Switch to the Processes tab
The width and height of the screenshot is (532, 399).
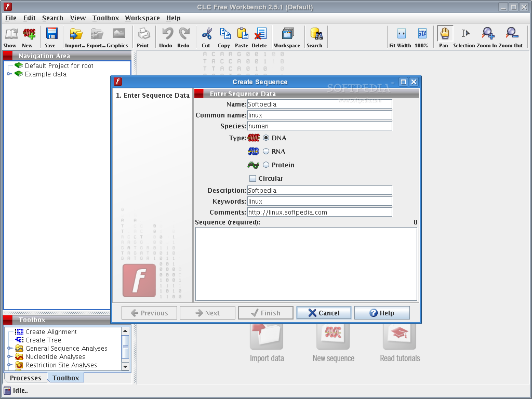pos(25,378)
